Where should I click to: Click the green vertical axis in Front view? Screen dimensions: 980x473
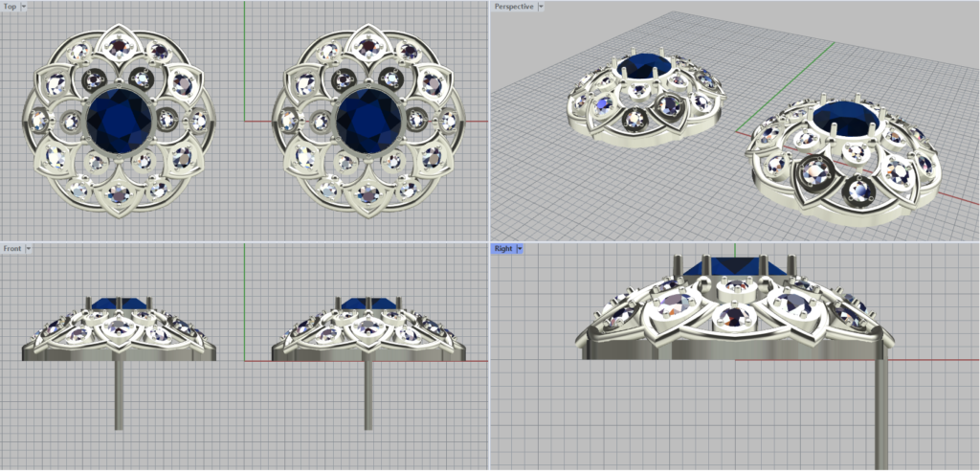244,278
